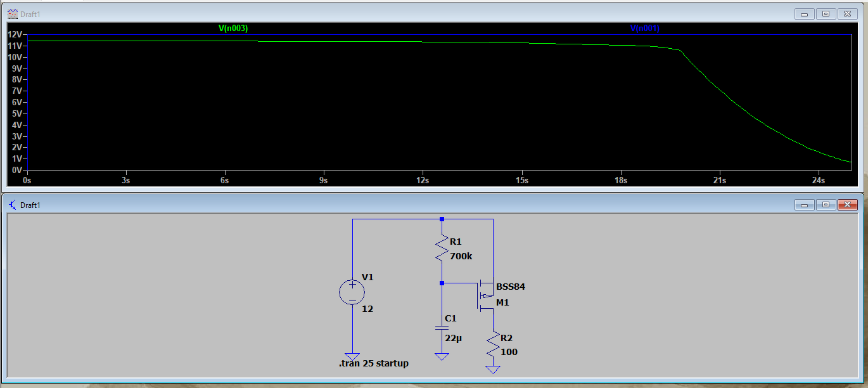The height and width of the screenshot is (388, 868).
Task: Click the BSS84 model label
Action: click(x=511, y=287)
